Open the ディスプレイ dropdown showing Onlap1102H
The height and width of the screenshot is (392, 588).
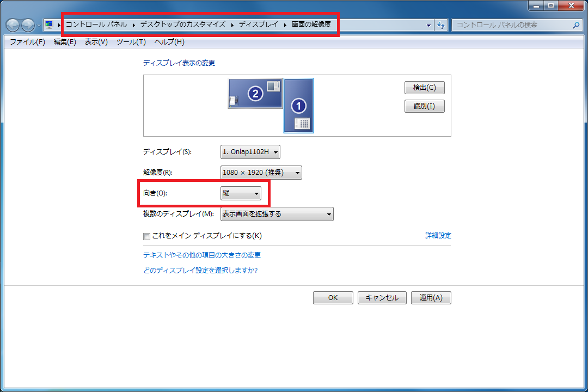[x=250, y=152]
